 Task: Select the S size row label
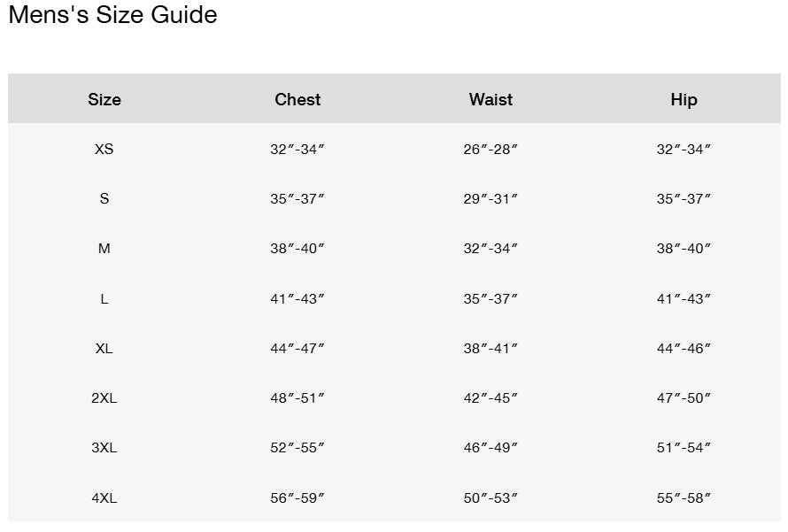coord(104,199)
